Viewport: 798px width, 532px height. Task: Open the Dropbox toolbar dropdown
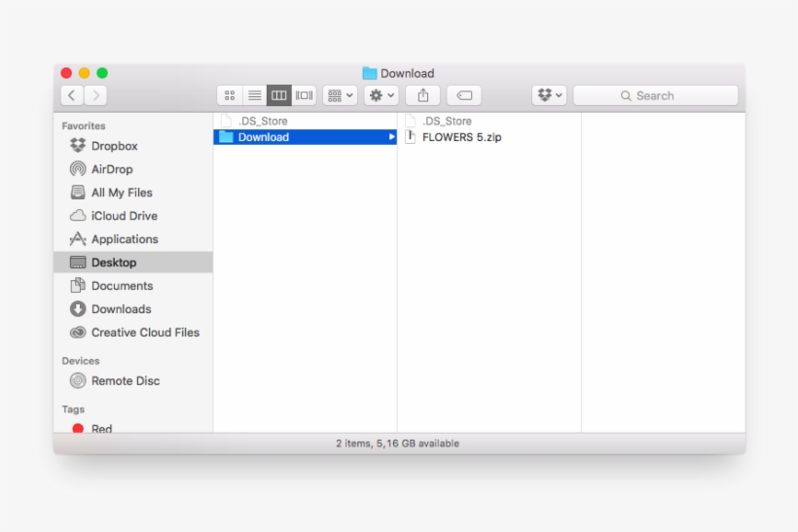click(x=550, y=95)
